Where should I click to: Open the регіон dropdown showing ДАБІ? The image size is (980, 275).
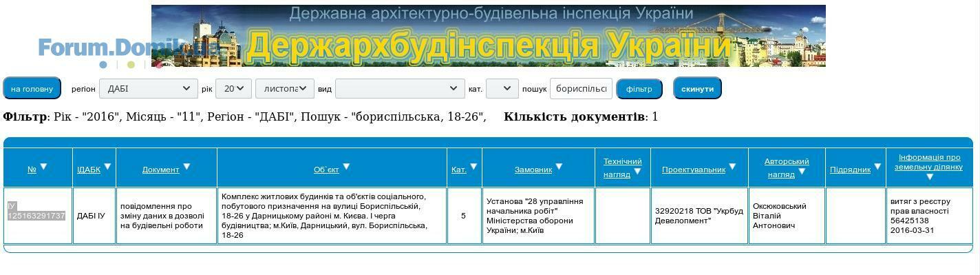pos(149,88)
